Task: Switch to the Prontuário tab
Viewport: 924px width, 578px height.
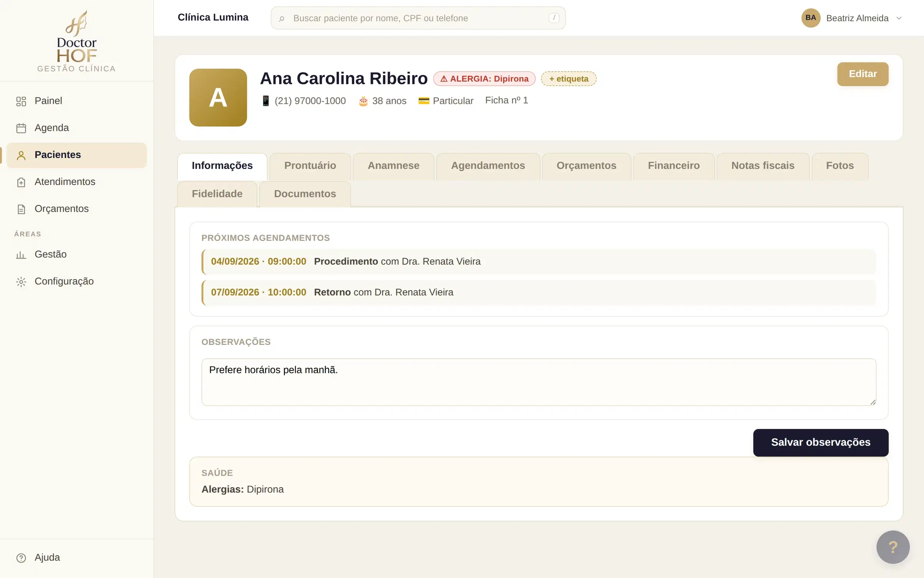Action: [x=310, y=166]
